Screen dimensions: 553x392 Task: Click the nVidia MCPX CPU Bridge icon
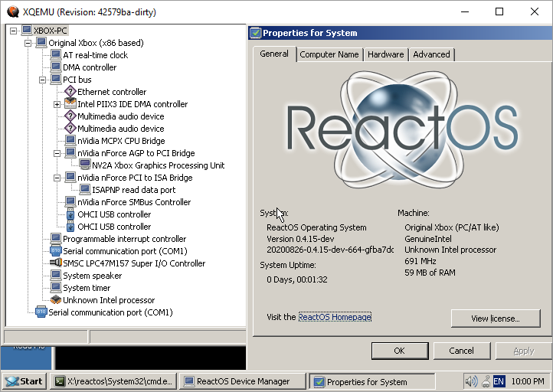click(x=70, y=141)
